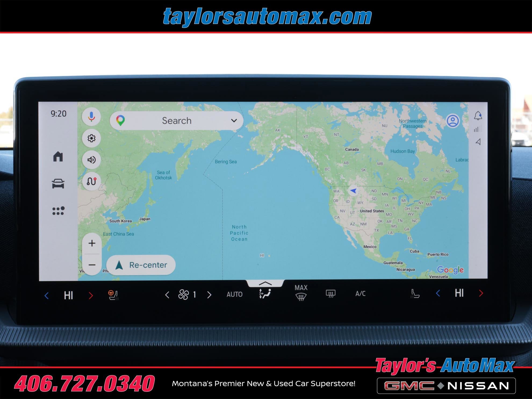Image resolution: width=532 pixels, height=399 pixels.
Task: Open the Google account profile icon
Action: click(x=453, y=121)
